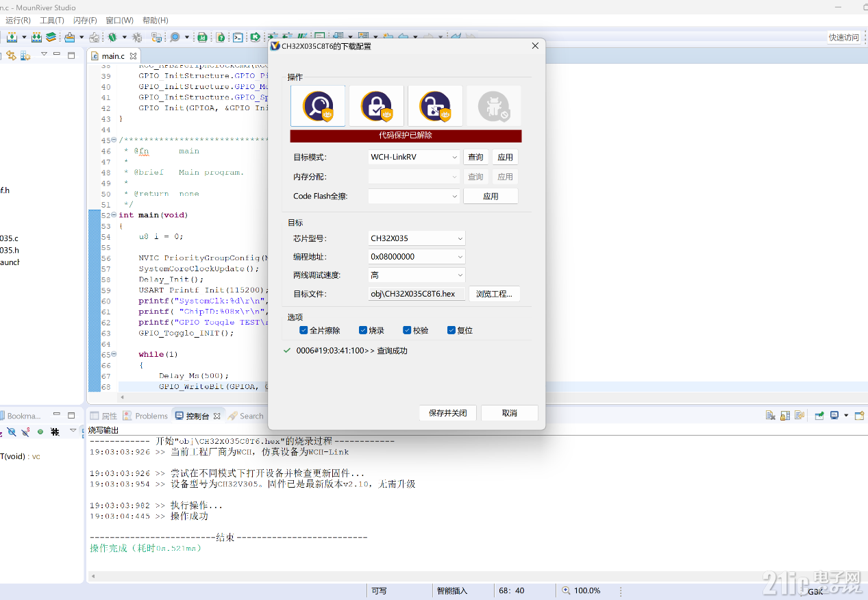Screen dimensions: 868x600
Task: Click the 目标文件 path field
Action: 417,294
